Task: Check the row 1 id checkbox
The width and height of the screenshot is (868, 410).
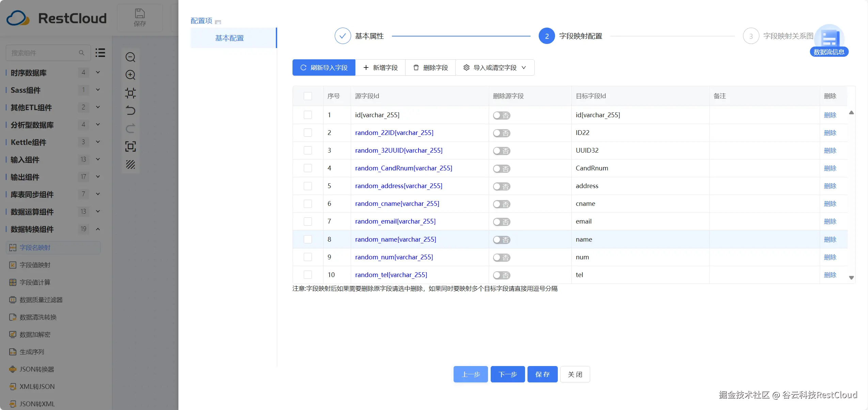Action: click(308, 115)
